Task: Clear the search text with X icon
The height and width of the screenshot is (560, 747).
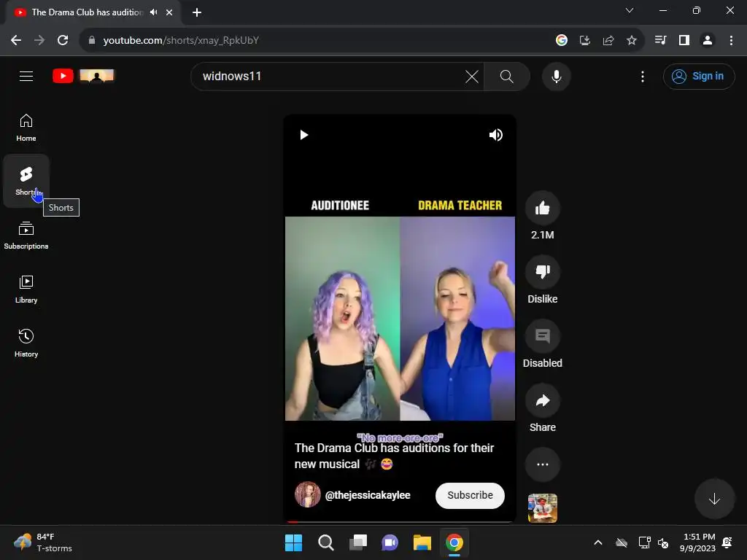Action: 472,76
